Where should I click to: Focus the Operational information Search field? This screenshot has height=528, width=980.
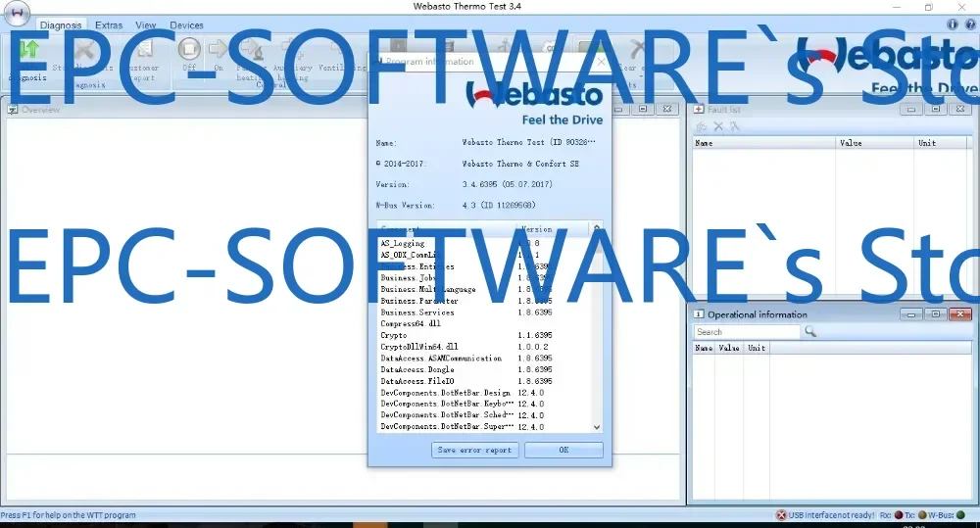pyautogui.click(x=747, y=332)
